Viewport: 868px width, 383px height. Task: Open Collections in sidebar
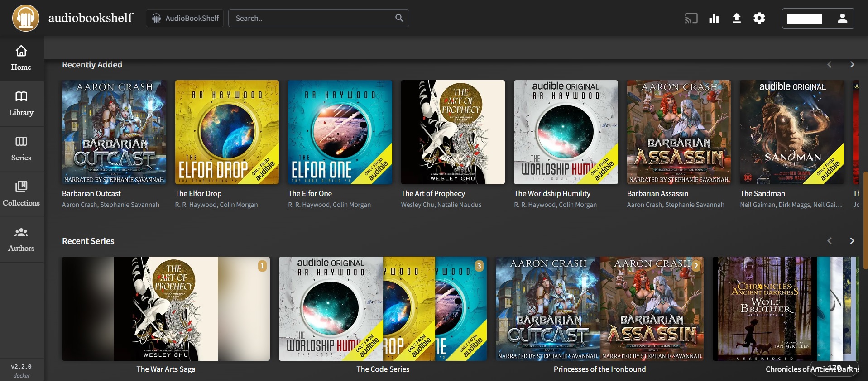(x=21, y=194)
